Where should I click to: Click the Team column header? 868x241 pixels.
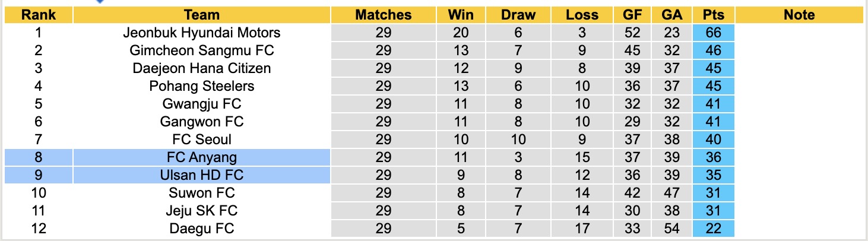[x=202, y=15]
